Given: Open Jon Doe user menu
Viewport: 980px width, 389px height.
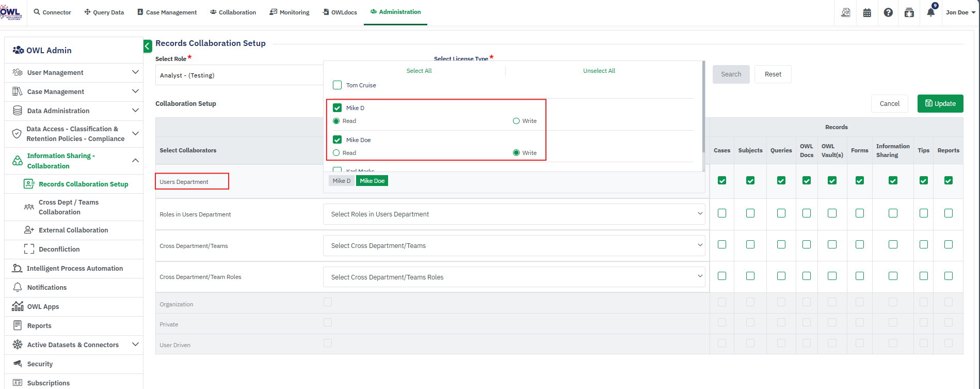Looking at the screenshot, I should tap(960, 12).
